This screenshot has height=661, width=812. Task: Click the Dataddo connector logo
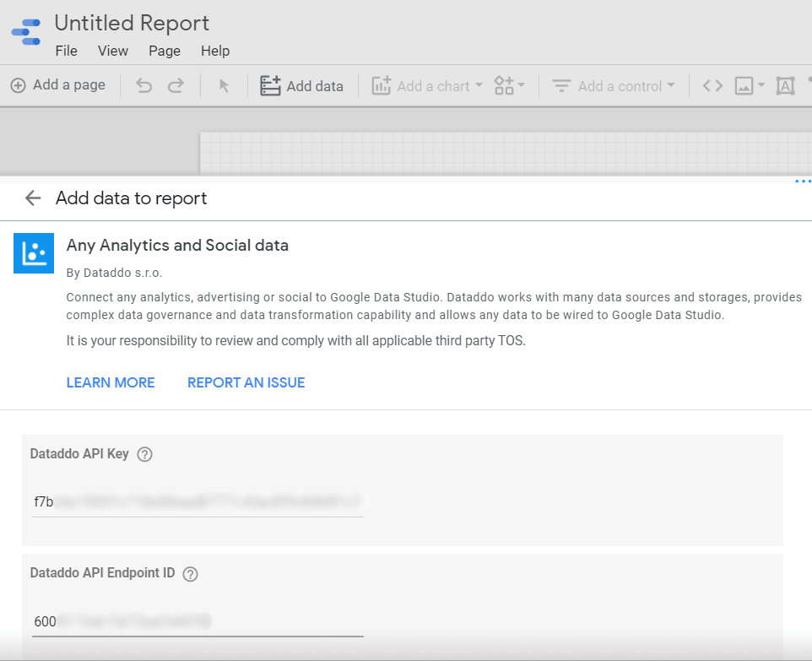coord(34,253)
